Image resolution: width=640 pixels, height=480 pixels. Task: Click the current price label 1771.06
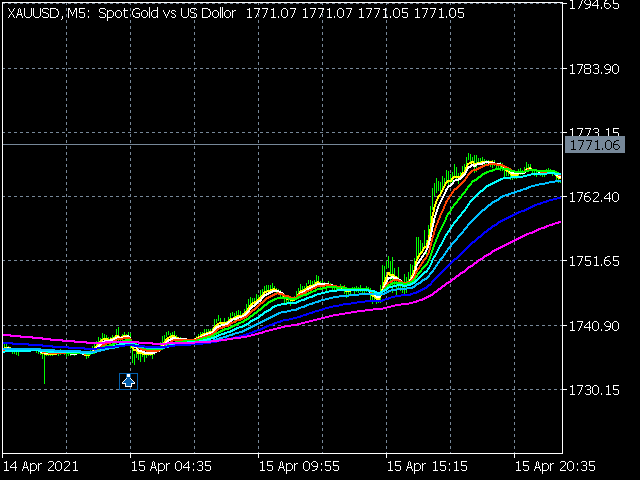click(594, 146)
